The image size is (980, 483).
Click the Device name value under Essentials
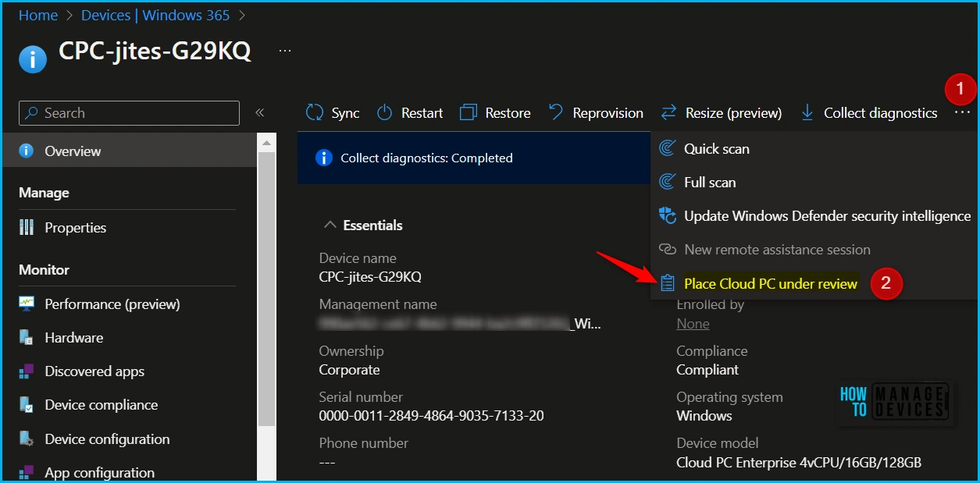(x=370, y=277)
